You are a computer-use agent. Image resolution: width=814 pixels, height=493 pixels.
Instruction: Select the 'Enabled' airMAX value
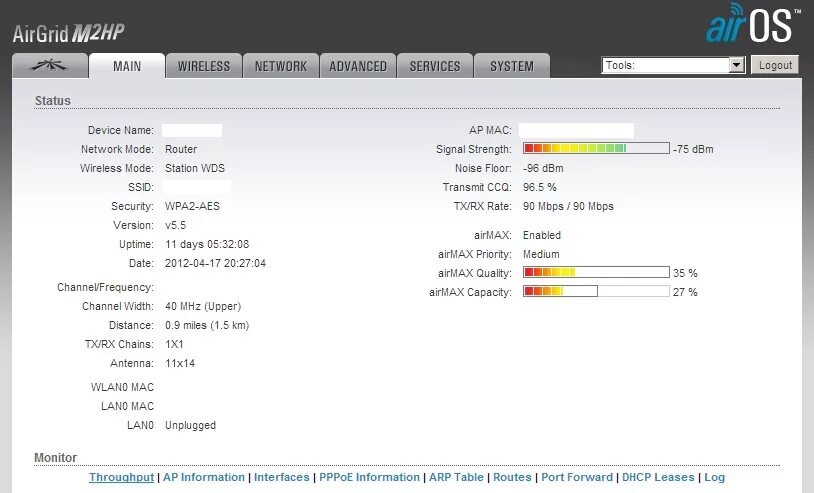pyautogui.click(x=541, y=235)
